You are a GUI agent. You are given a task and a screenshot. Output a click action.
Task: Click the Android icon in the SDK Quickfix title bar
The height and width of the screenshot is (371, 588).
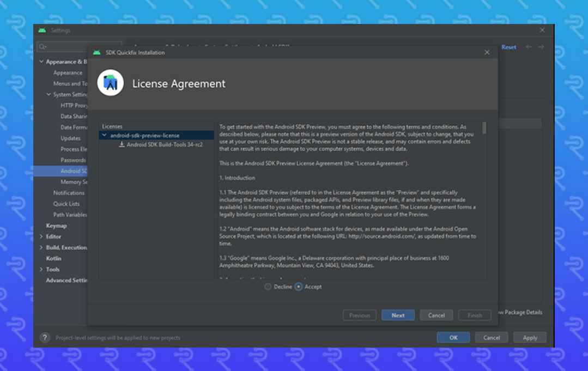(96, 52)
